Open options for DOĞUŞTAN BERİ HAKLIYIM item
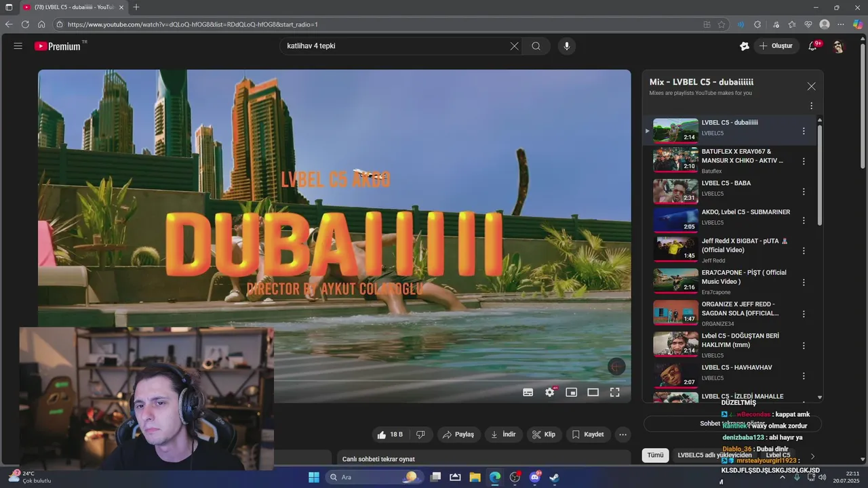Image resolution: width=868 pixels, height=488 pixels. pyautogui.click(x=804, y=345)
